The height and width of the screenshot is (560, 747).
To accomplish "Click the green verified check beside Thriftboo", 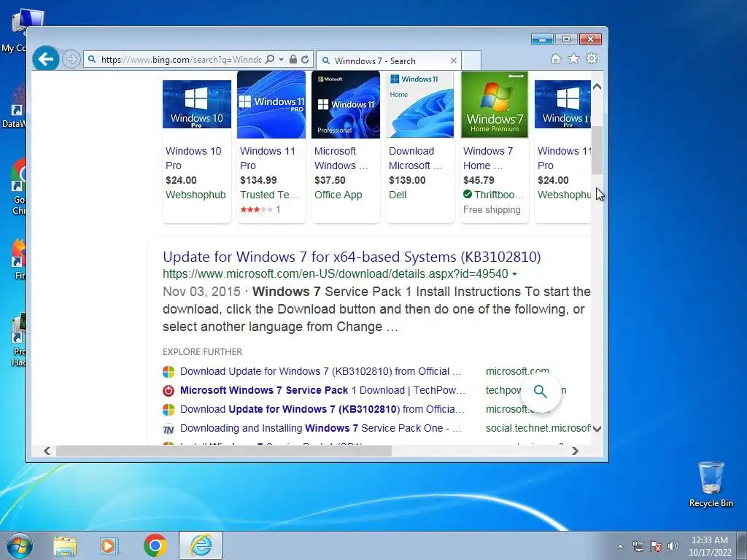I will coord(468,194).
